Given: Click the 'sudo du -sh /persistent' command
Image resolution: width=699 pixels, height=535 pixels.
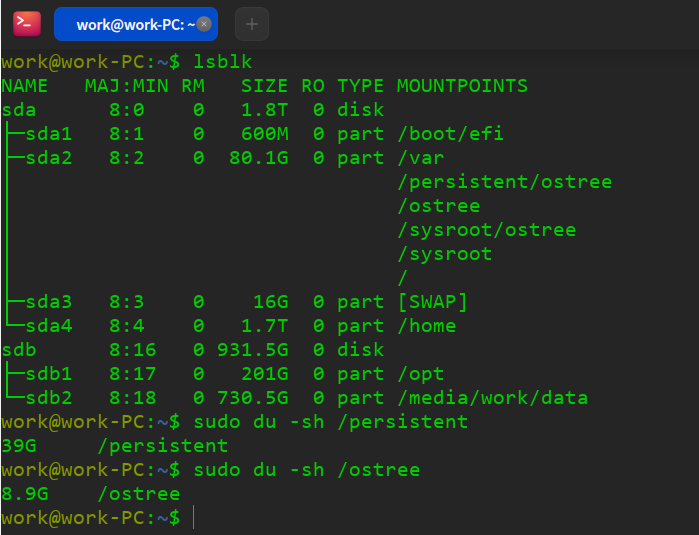Looking at the screenshot, I should [330, 423].
